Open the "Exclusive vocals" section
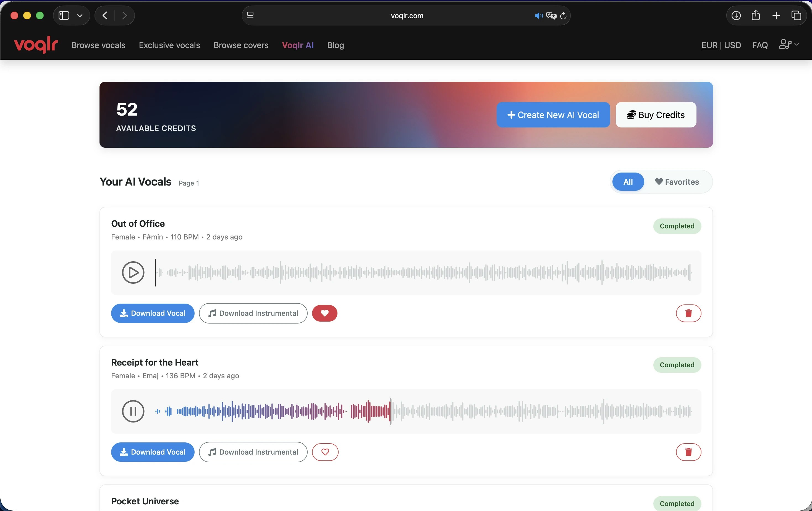This screenshot has width=812, height=511. (169, 45)
